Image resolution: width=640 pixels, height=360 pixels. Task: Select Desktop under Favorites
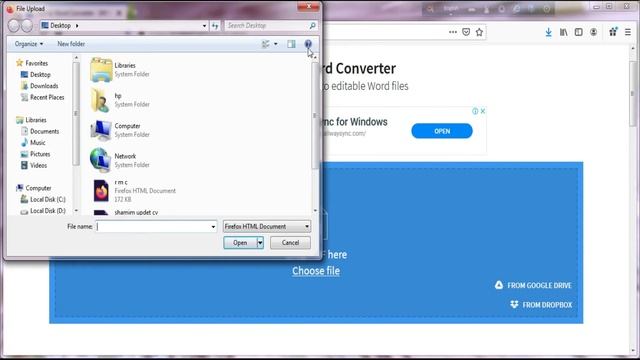(36, 75)
